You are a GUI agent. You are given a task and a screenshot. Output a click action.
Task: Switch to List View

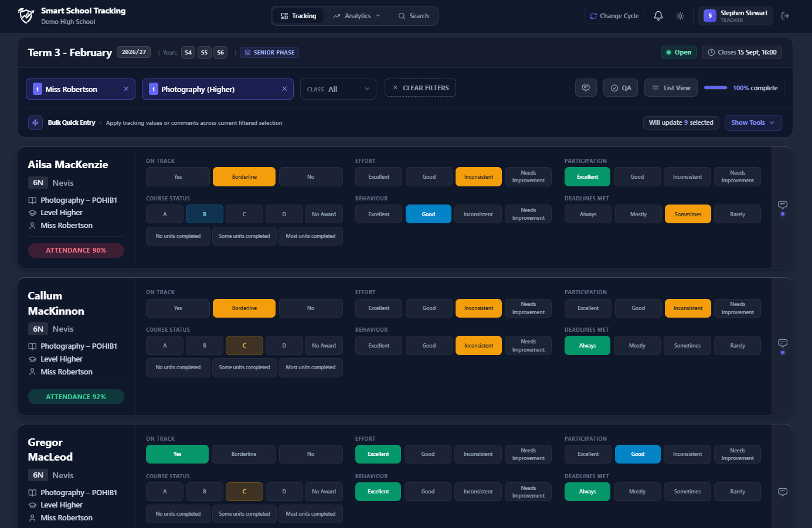[671, 88]
